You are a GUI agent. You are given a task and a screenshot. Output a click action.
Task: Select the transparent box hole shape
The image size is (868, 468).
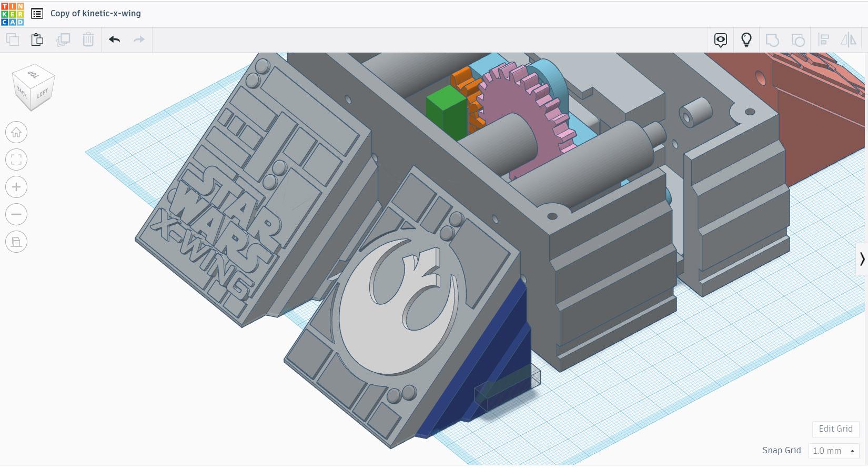pyautogui.click(x=507, y=387)
